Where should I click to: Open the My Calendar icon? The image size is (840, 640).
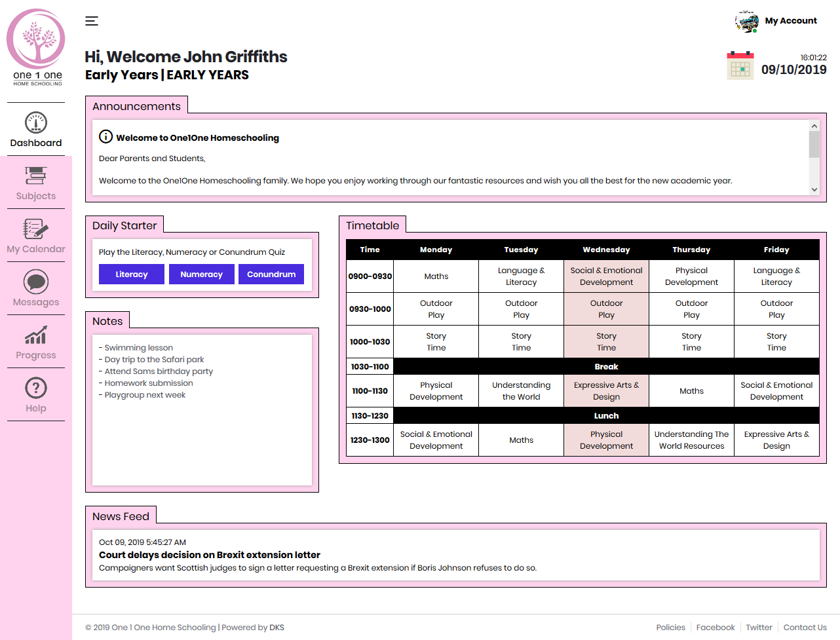(36, 229)
